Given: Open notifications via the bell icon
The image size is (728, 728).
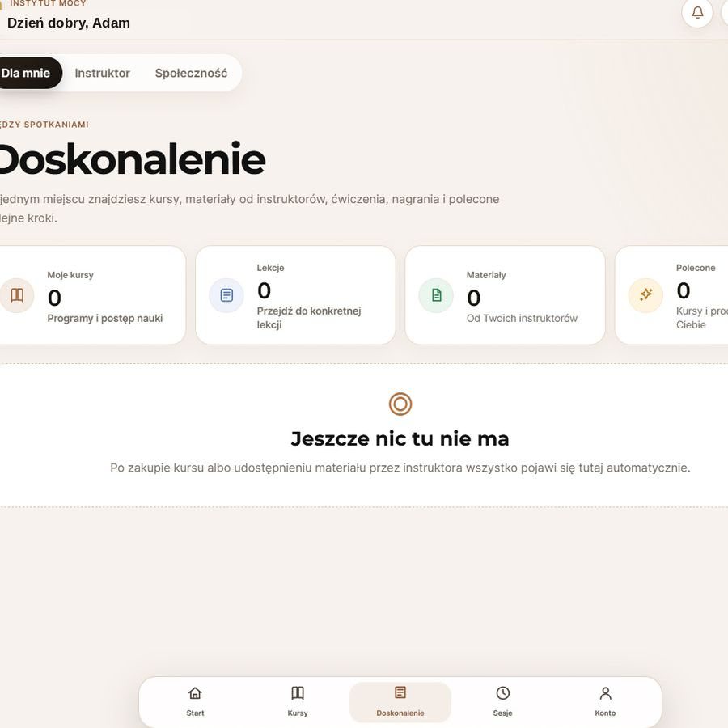Looking at the screenshot, I should click(x=697, y=12).
